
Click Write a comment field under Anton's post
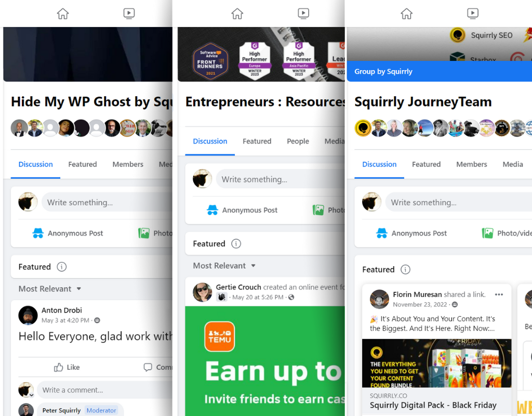coord(105,390)
